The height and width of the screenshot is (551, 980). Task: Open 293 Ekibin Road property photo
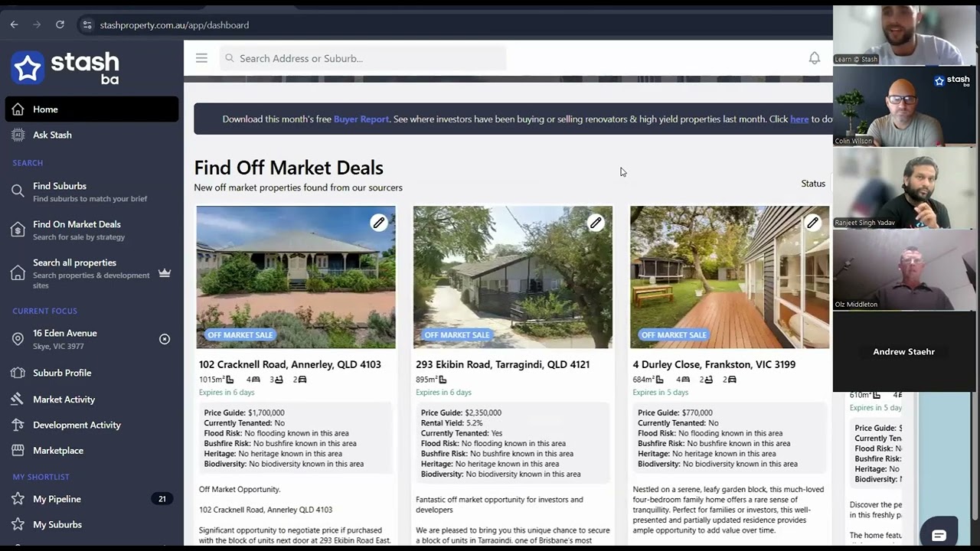coord(513,277)
